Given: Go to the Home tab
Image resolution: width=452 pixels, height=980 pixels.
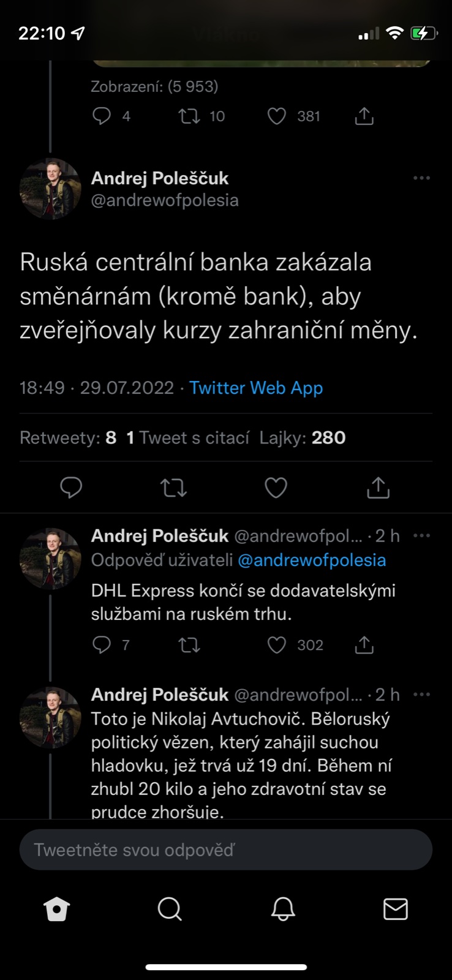Looking at the screenshot, I should click(57, 910).
